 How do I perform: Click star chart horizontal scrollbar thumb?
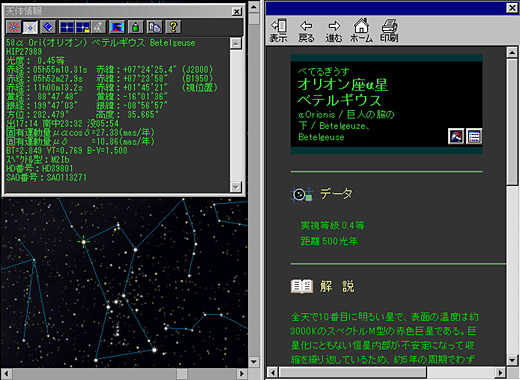coord(182,374)
